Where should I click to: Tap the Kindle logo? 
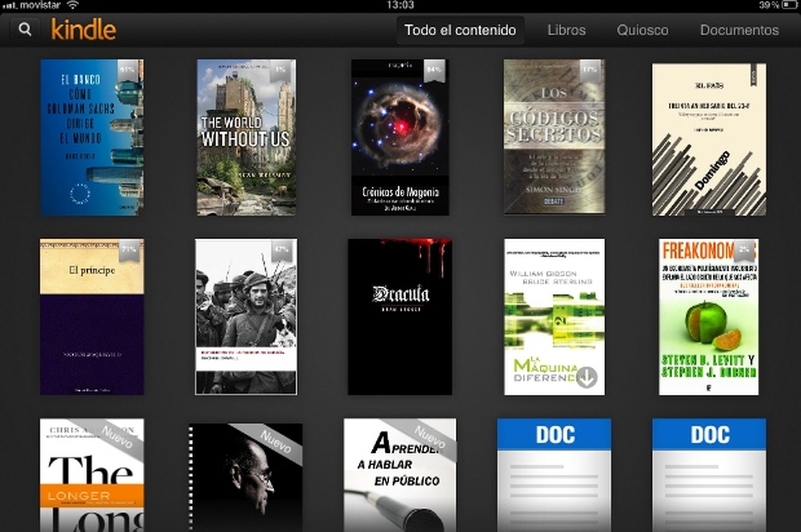(x=83, y=29)
